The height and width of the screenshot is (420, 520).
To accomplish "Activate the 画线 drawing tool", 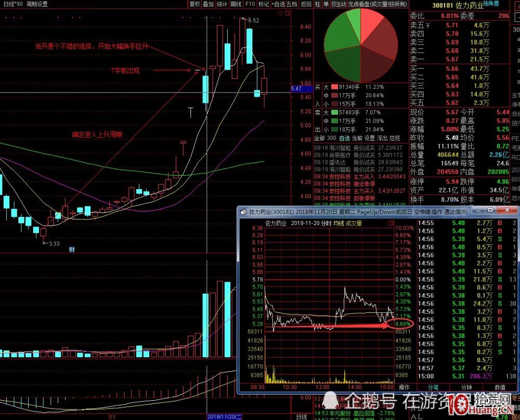I will tap(236, 4).
